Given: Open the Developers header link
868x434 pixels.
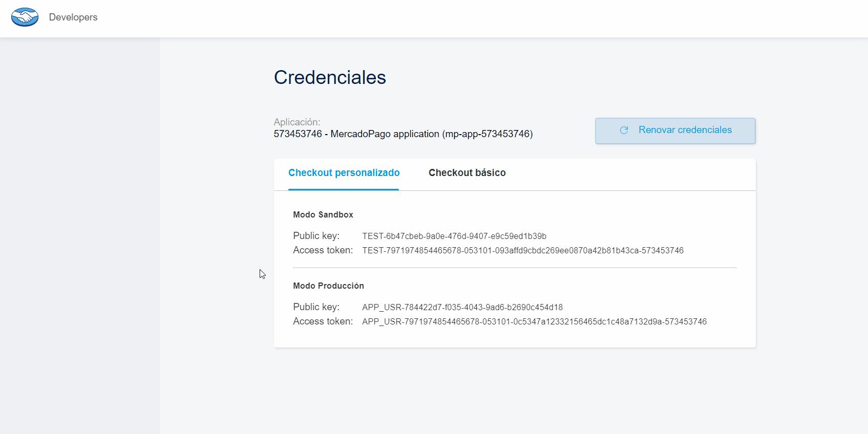Looking at the screenshot, I should (x=73, y=17).
